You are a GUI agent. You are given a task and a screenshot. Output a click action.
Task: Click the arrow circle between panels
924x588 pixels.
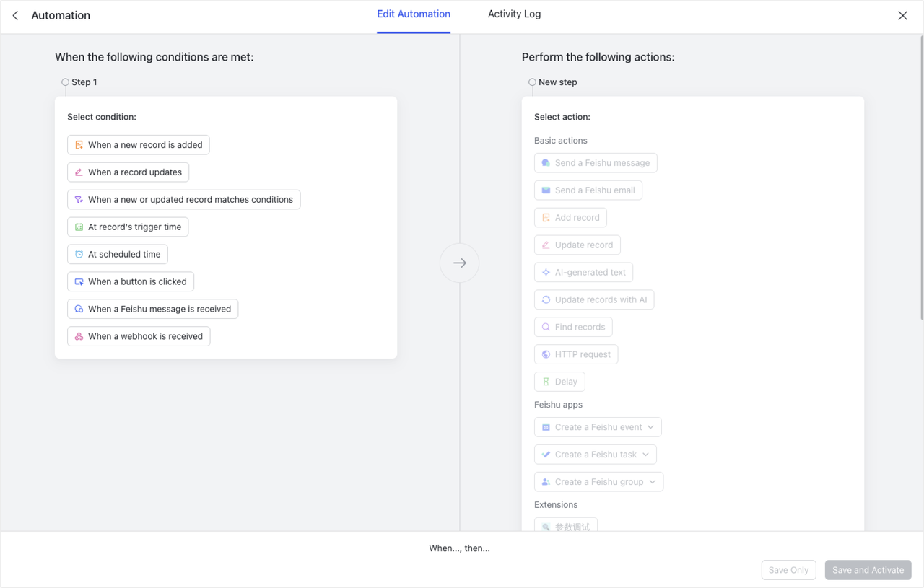point(460,263)
